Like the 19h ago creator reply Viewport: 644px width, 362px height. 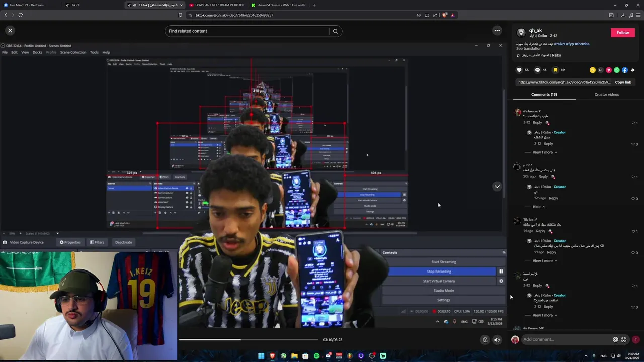pos(634,199)
